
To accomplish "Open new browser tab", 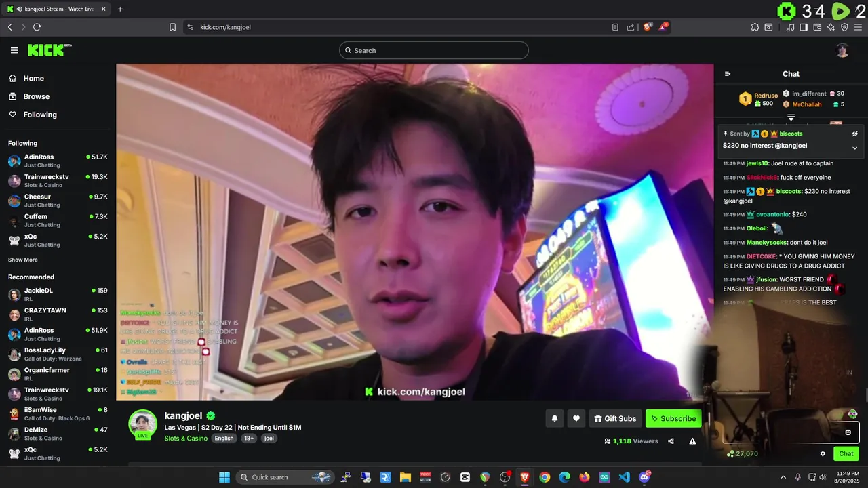I will 120,9.
